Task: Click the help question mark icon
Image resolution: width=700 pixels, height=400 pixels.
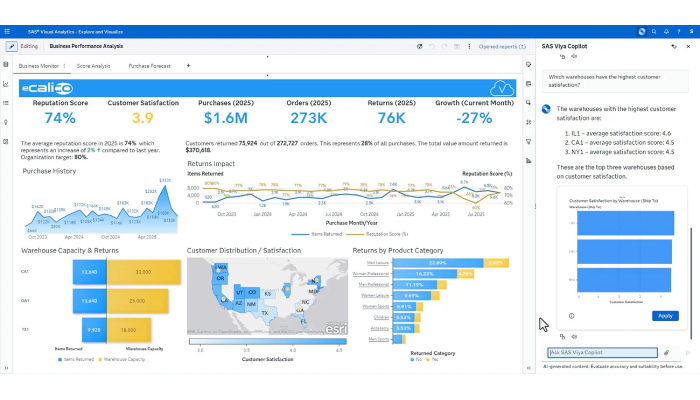Action: pos(679,32)
